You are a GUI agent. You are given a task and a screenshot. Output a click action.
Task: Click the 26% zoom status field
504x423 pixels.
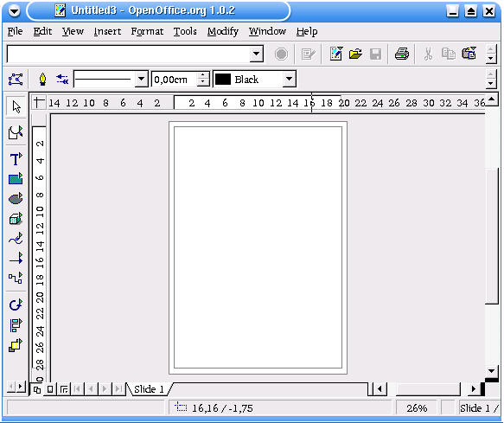[x=417, y=408]
